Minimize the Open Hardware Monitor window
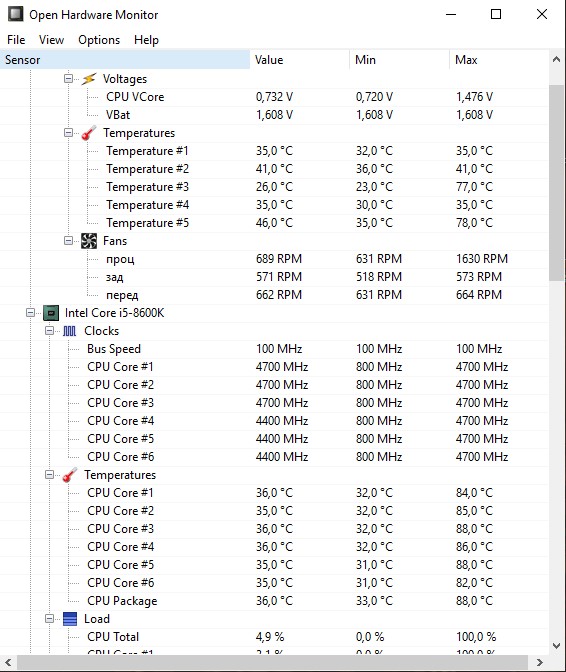This screenshot has height=672, width=566. pyautogui.click(x=451, y=14)
